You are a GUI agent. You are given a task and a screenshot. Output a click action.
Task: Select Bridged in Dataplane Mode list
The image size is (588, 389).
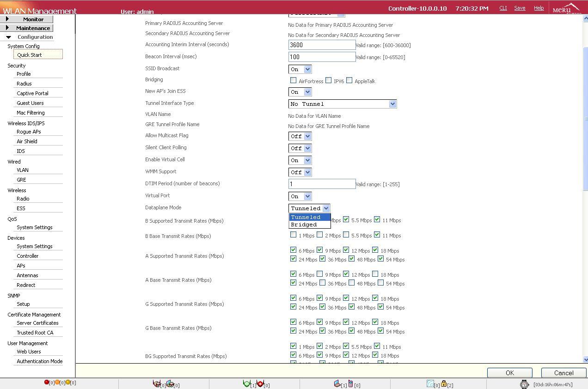pos(310,225)
